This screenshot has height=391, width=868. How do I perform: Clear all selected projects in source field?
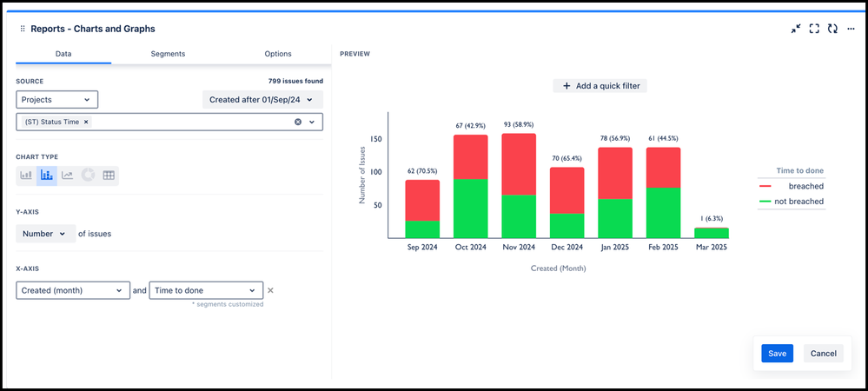pos(298,122)
